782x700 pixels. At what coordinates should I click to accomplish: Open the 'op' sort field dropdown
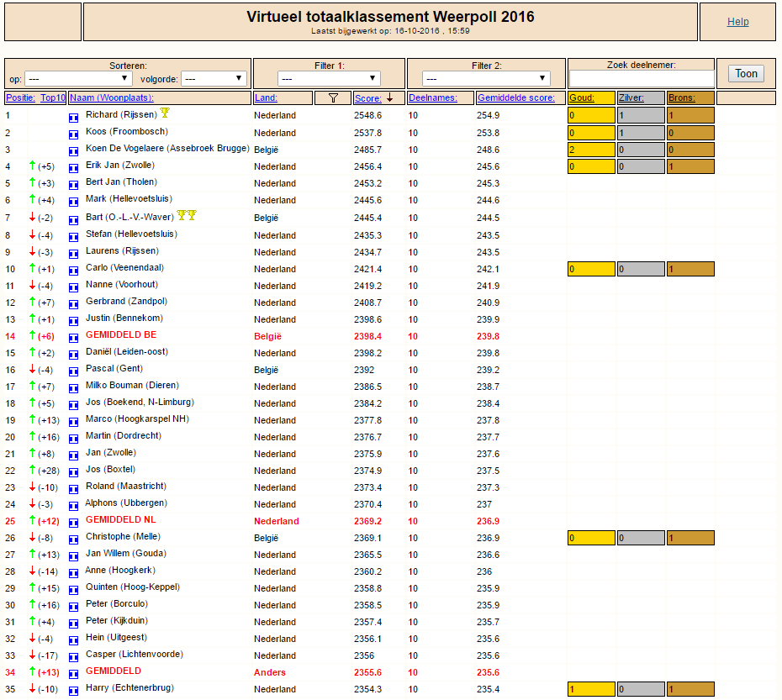pyautogui.click(x=78, y=78)
